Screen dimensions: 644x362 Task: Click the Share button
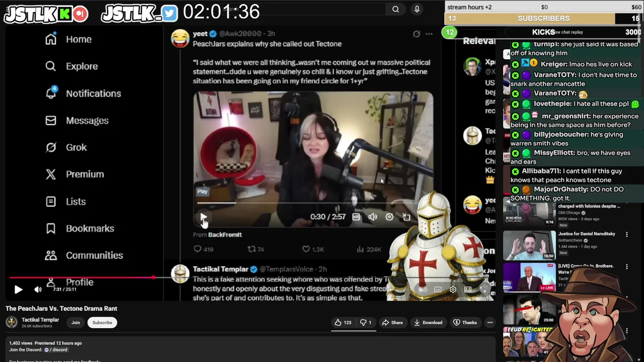pos(392,323)
